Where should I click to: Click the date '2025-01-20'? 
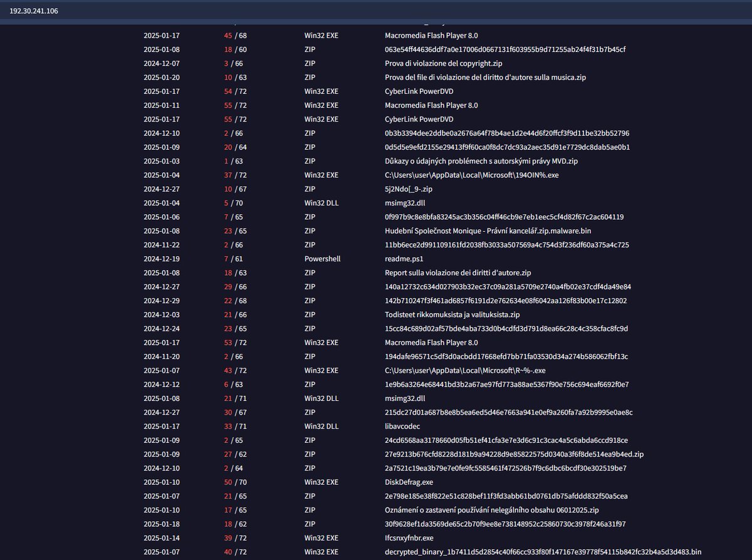pos(162,77)
